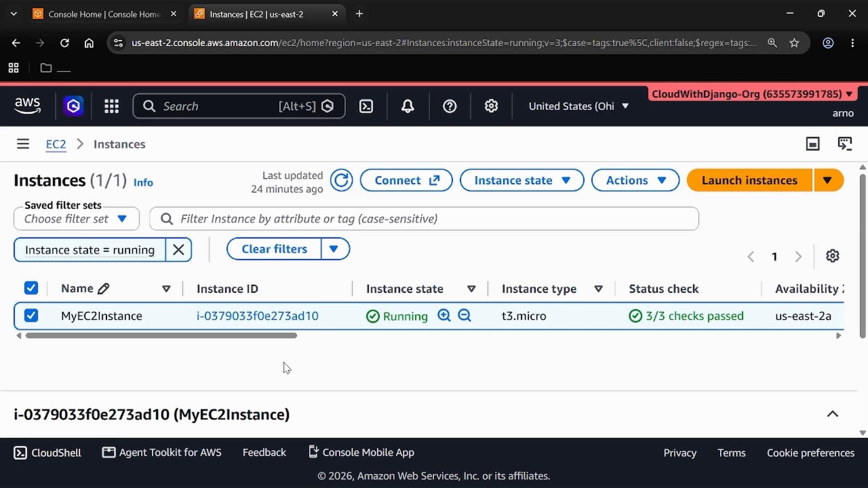Open the Actions dropdown

[x=635, y=180]
